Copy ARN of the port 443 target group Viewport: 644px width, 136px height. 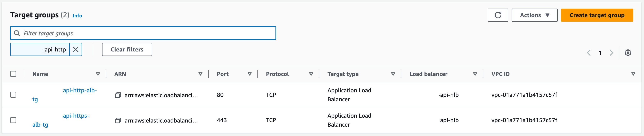click(118, 120)
